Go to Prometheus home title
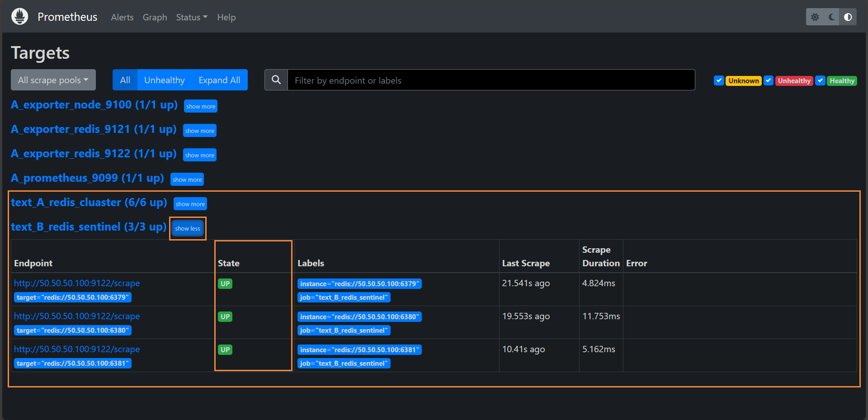The width and height of the screenshot is (868, 420). [x=67, y=17]
